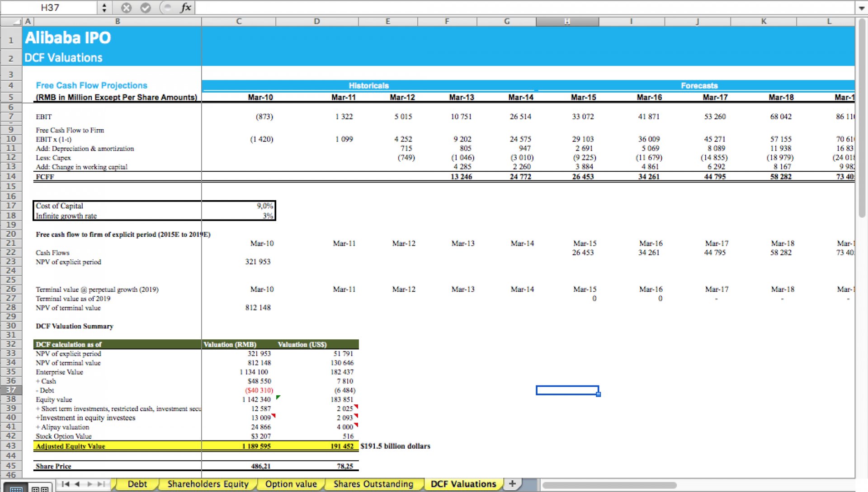Click the confirm entry checkmark icon
Image resolution: width=868 pixels, height=492 pixels.
pos(146,8)
